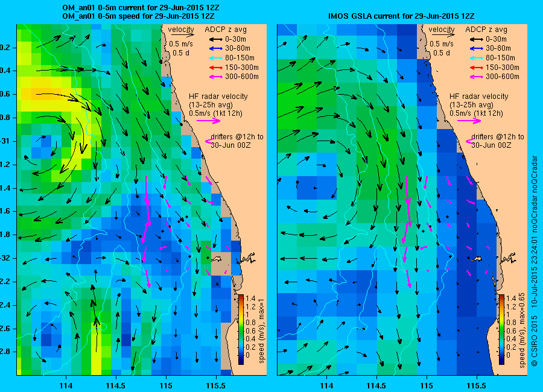
Task: Click longitude 115.5 tick label on left map
Action: [x=216, y=386]
